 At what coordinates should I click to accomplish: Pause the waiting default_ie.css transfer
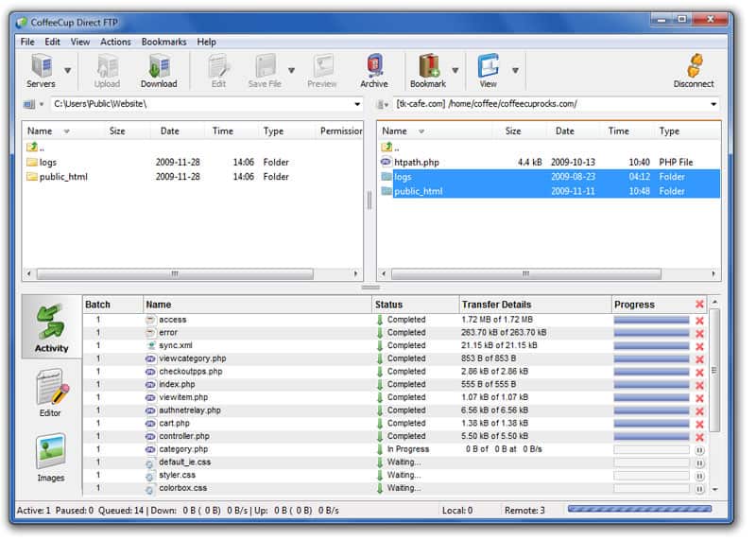700,462
